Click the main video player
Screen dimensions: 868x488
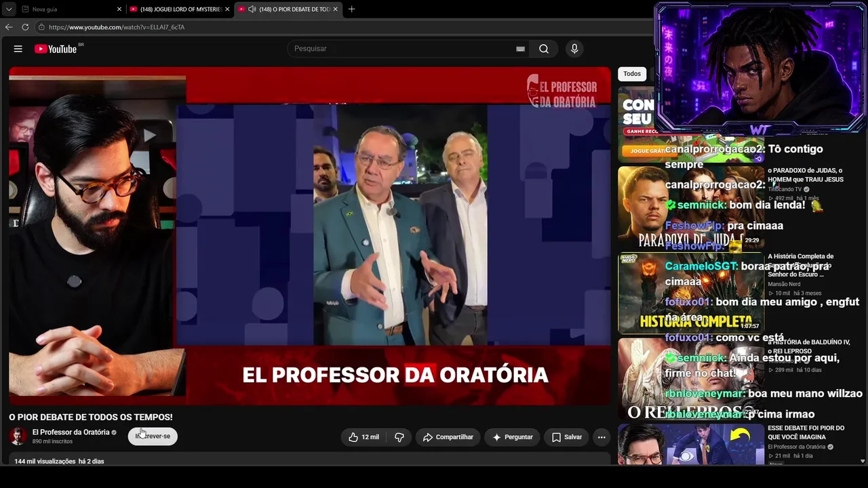click(x=310, y=236)
